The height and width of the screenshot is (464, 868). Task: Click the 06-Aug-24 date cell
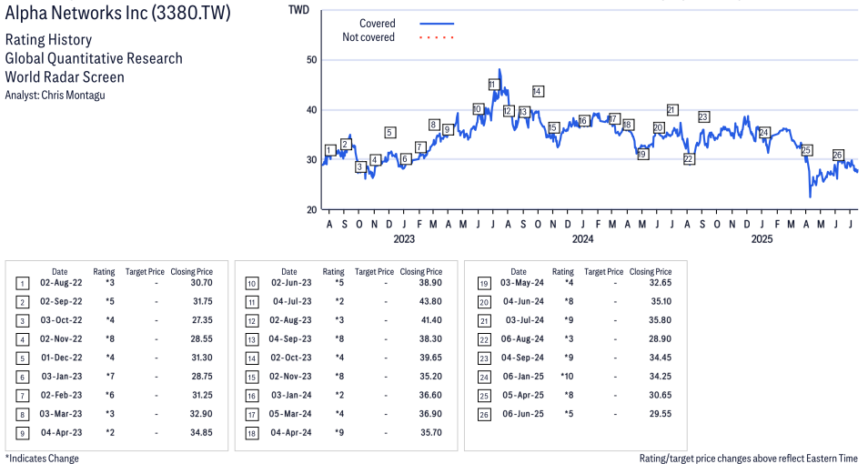[x=522, y=338]
